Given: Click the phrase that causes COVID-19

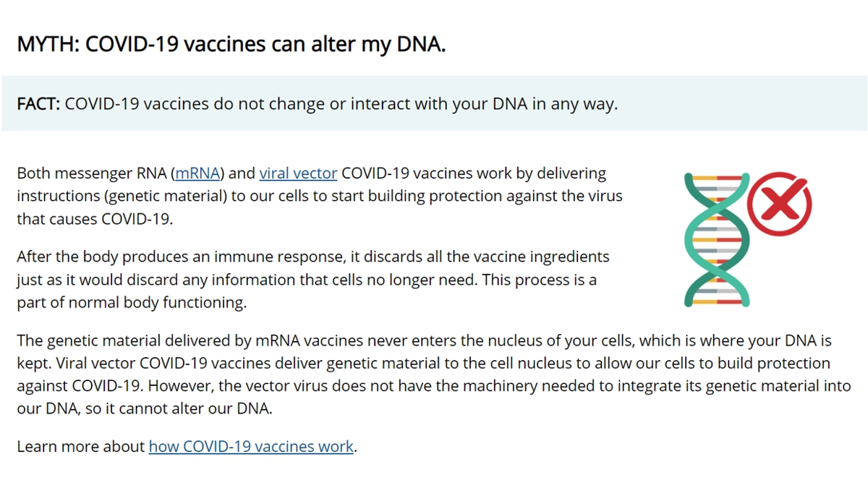Looking at the screenshot, I should point(95,219).
